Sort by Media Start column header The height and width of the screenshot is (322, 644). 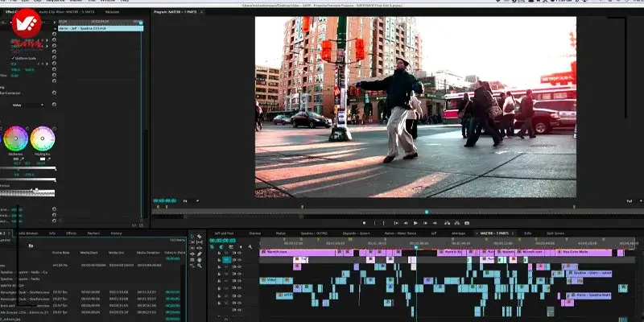[x=89, y=253]
